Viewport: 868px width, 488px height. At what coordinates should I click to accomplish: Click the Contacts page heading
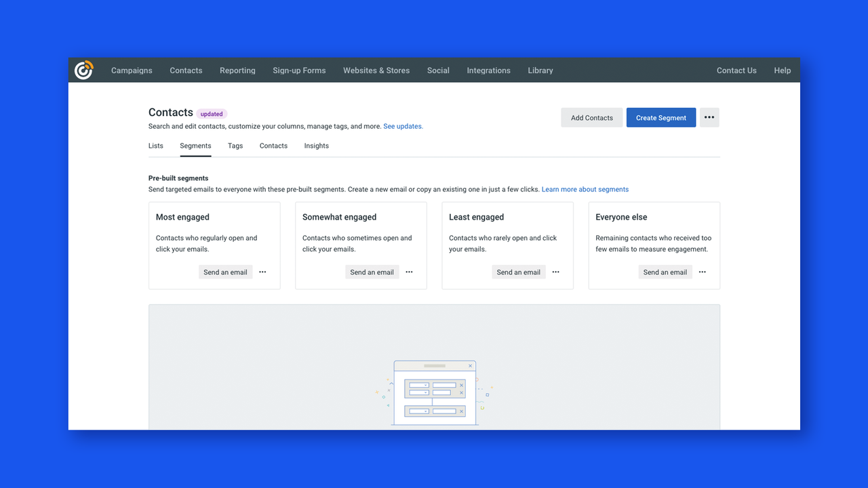pyautogui.click(x=171, y=113)
